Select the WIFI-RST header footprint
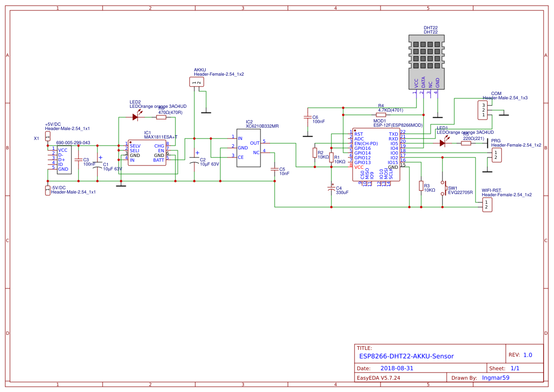Viewport: 554px width, 392px height. [487, 205]
